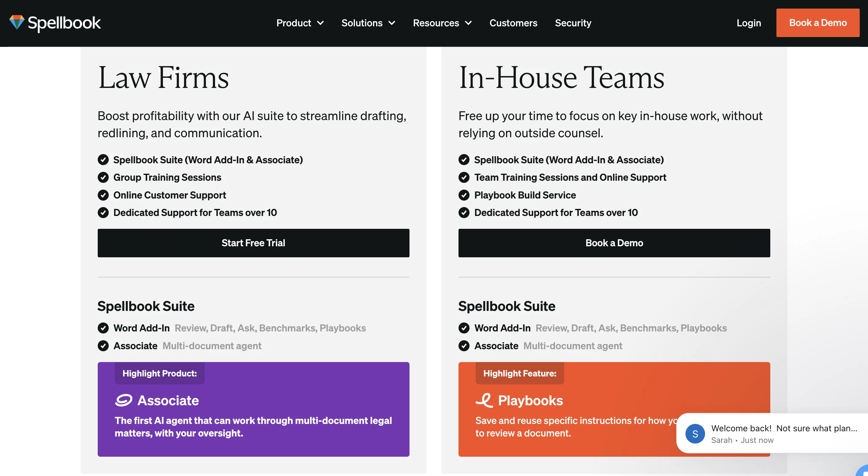Click "Free up your time to focus" paragraph
This screenshot has width=868, height=476.
click(610, 124)
